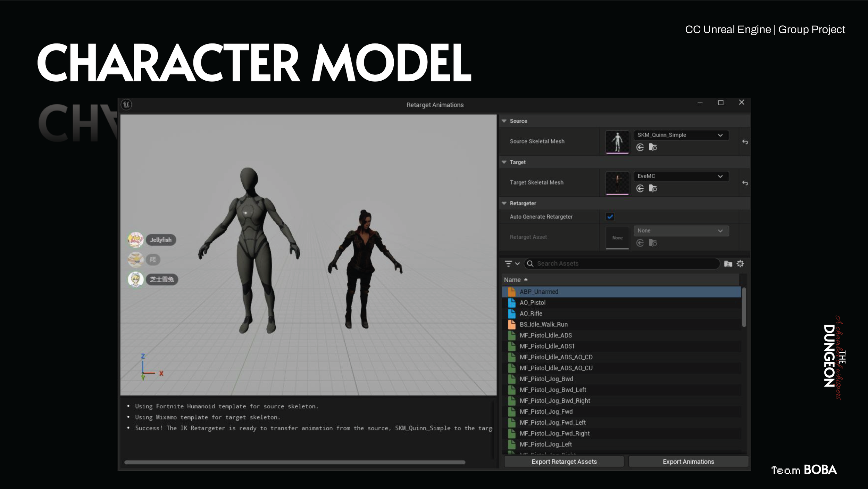
Task: Reset Target Skeletal Mesh to default
Action: click(x=745, y=183)
